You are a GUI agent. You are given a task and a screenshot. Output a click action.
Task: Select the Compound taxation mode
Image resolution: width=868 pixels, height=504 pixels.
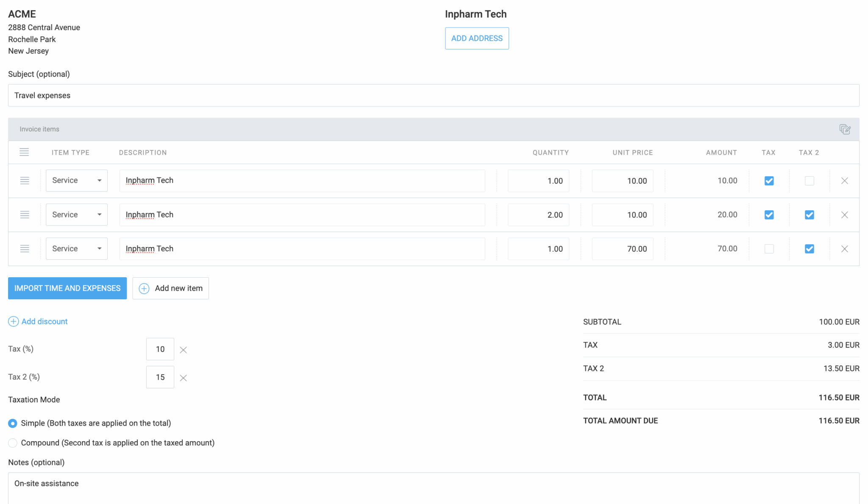pos(12,443)
